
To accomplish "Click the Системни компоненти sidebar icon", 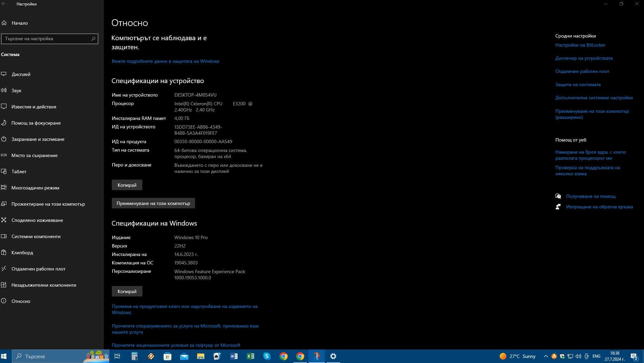I will coord(4,236).
